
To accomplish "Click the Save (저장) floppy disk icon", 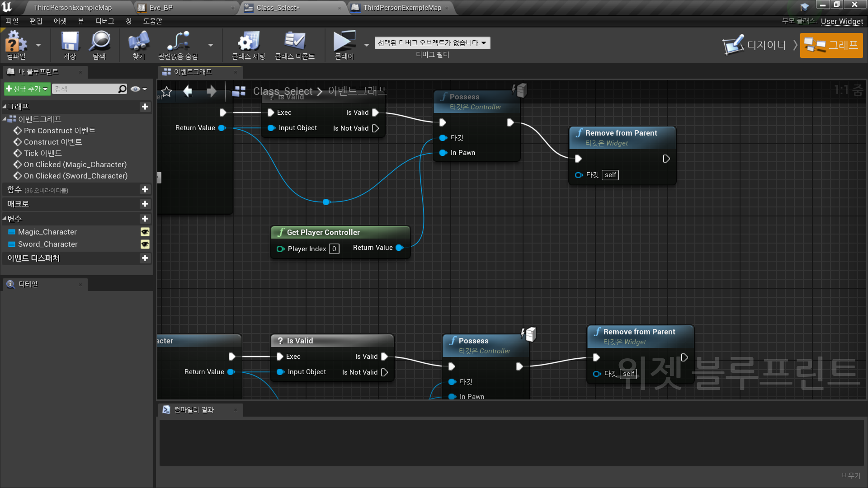I will point(70,42).
